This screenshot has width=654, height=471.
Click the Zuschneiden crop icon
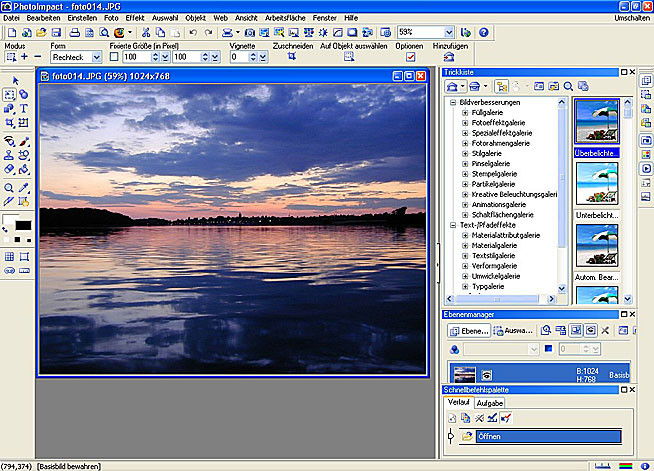click(x=292, y=56)
